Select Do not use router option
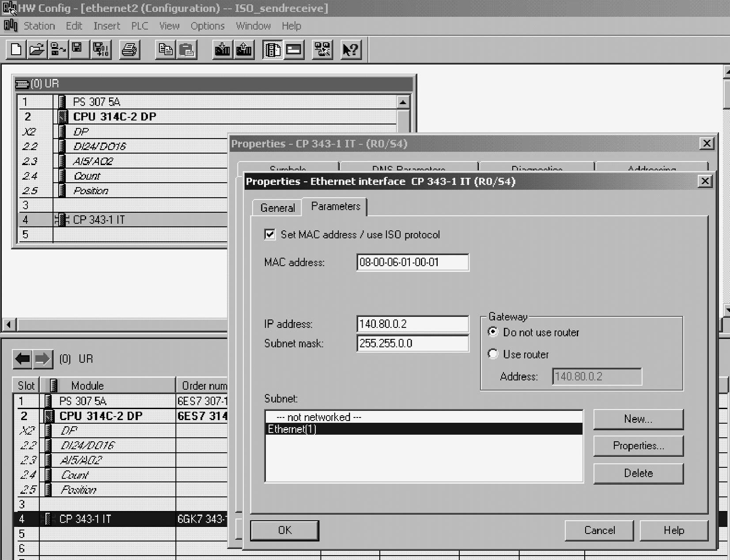 (x=493, y=332)
